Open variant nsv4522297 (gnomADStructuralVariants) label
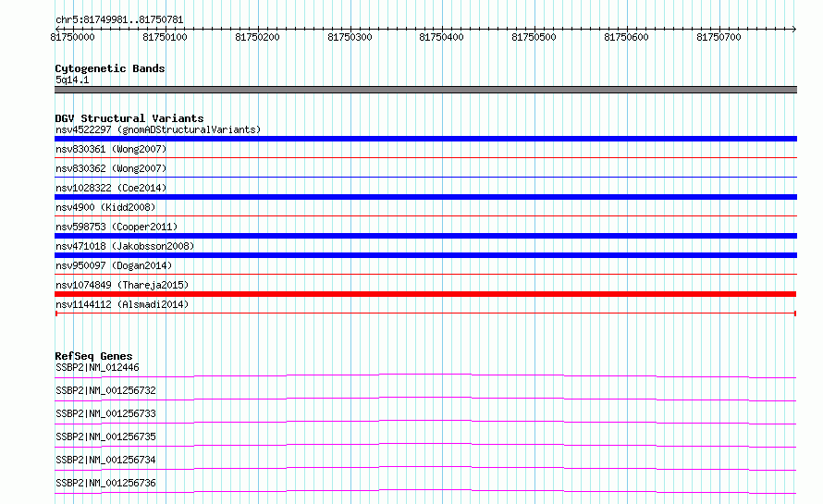Viewport: 823px width, 504px height. click(158, 129)
